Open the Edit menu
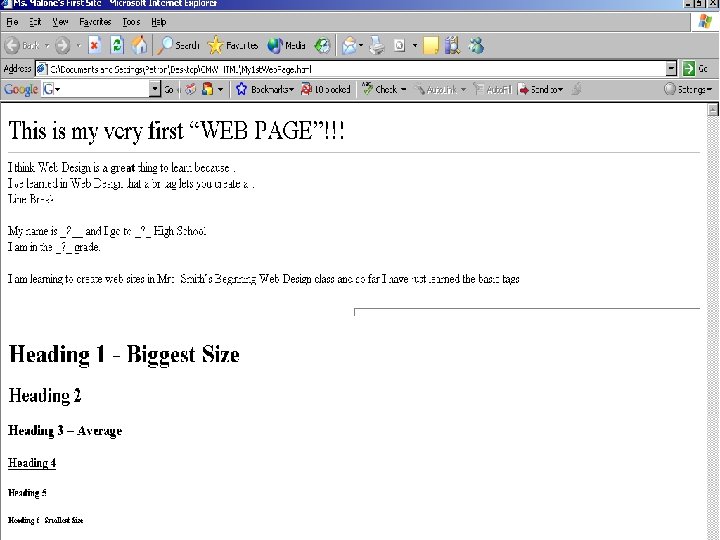The image size is (720, 540). point(35,22)
